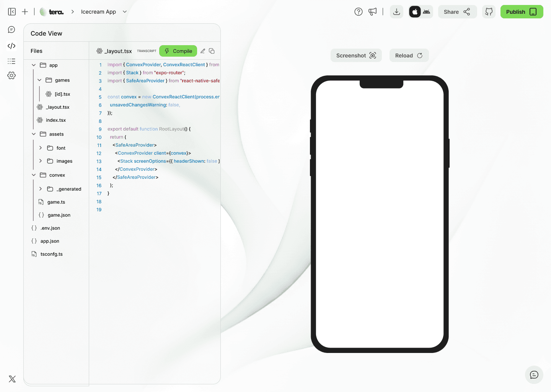Click the app folder icon
The width and height of the screenshot is (551, 392).
click(43, 65)
